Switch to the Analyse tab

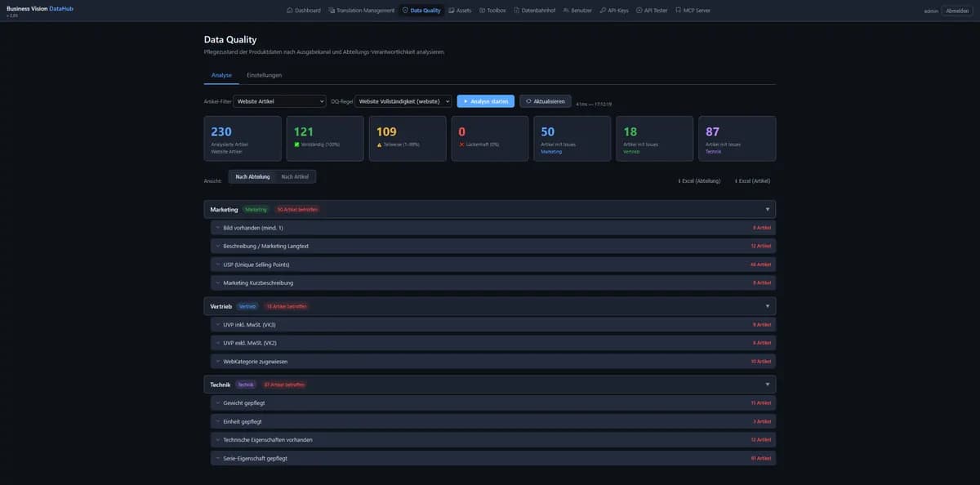(221, 75)
